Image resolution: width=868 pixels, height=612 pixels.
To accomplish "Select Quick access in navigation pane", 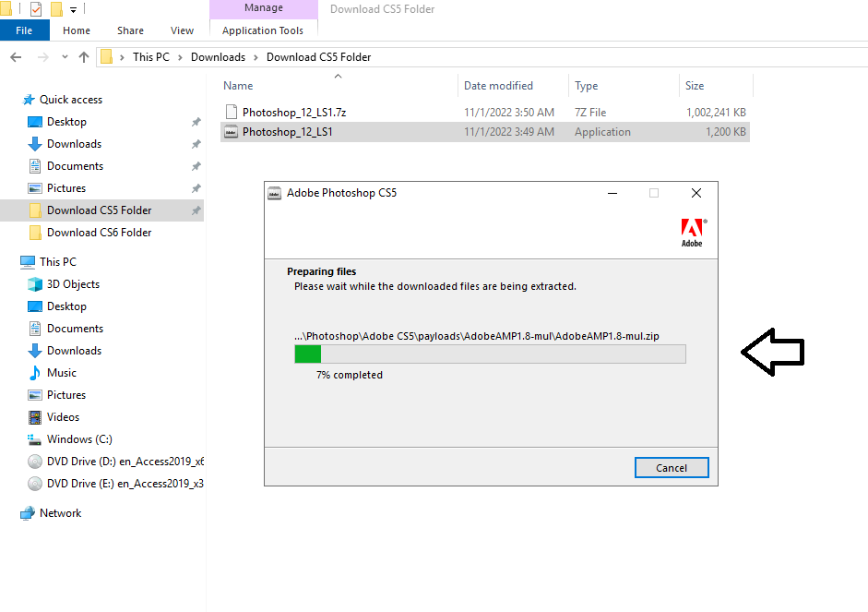I will (x=71, y=100).
